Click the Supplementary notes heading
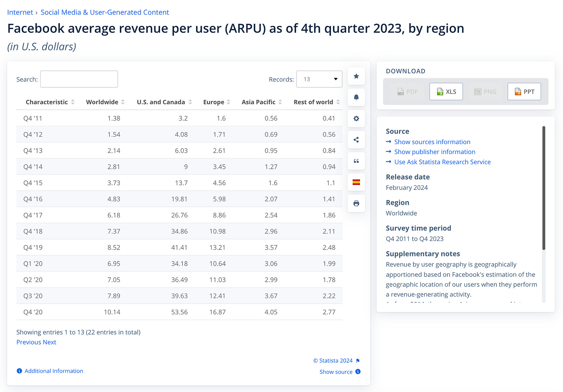563x392 pixels. pos(423,254)
